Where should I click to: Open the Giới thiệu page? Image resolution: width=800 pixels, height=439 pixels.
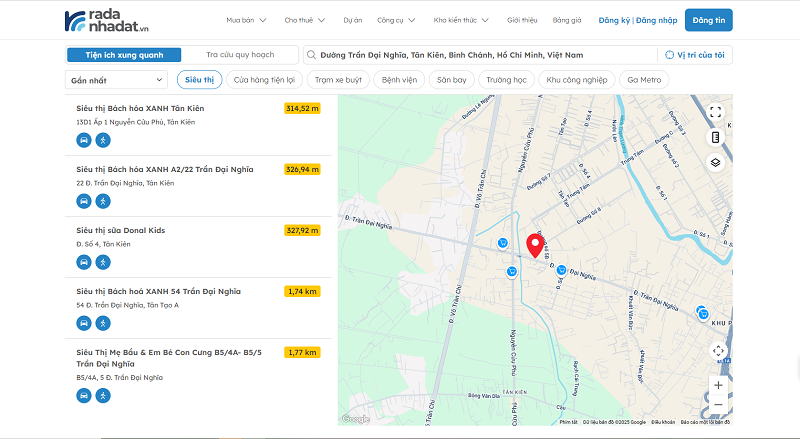tap(522, 20)
